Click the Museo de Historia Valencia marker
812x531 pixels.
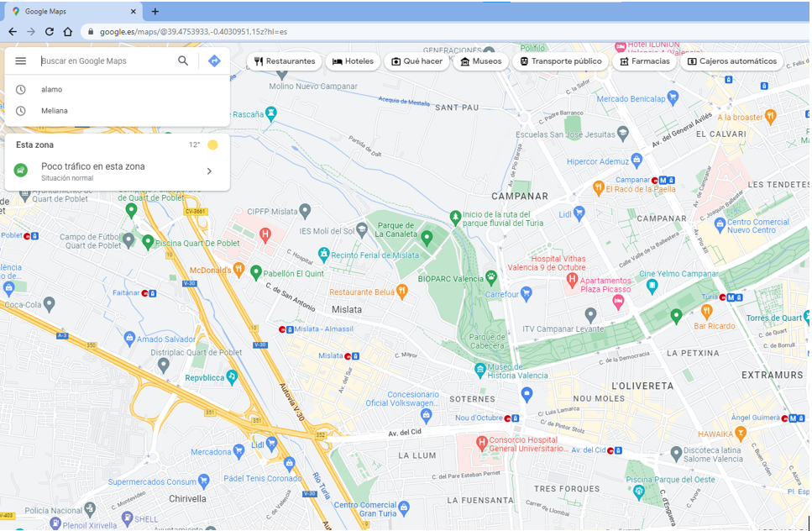coord(479,369)
